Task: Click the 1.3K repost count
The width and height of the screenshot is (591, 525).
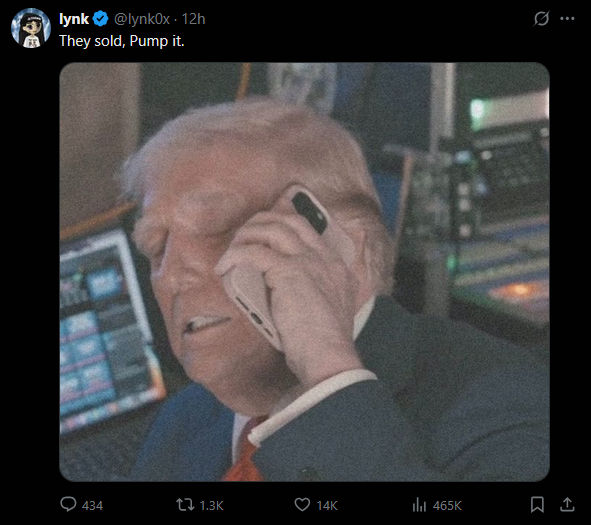Action: 211,505
